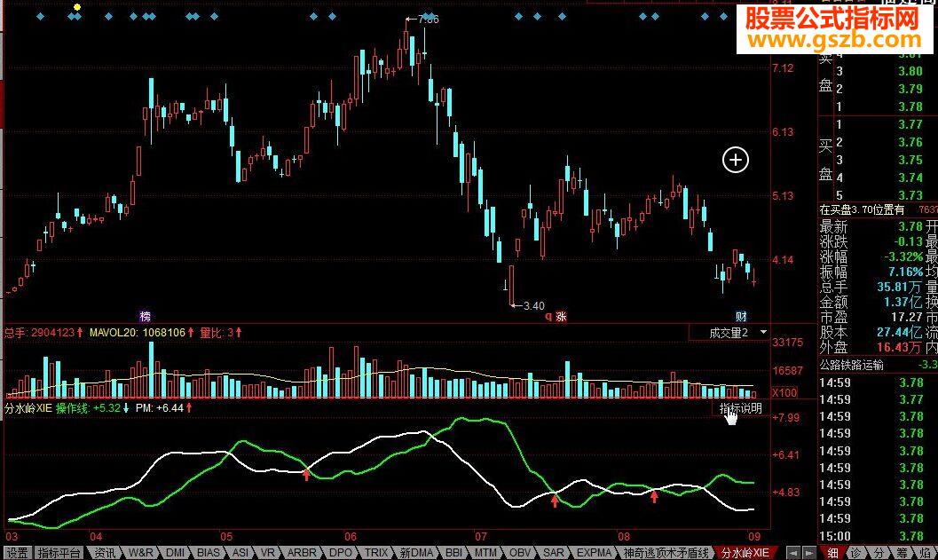Click the buy level 1 price 3.77
Viewport: 938px width, 560px height.
(910, 124)
